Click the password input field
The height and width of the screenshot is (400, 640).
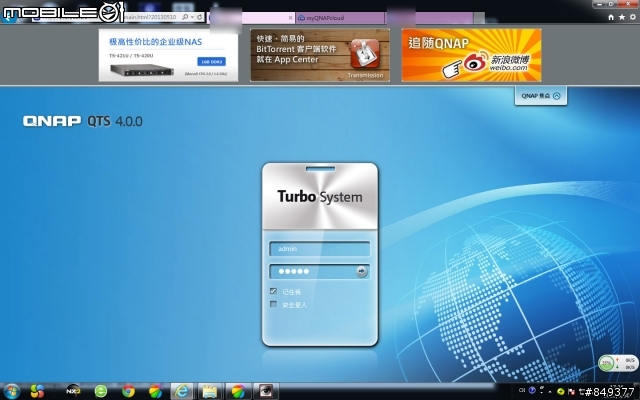click(x=320, y=271)
